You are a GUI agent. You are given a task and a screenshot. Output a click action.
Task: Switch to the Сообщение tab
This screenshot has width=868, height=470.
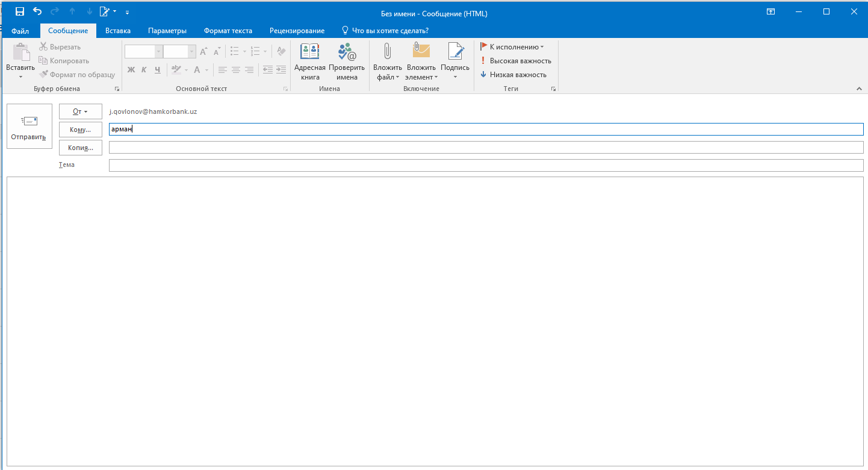pos(68,31)
